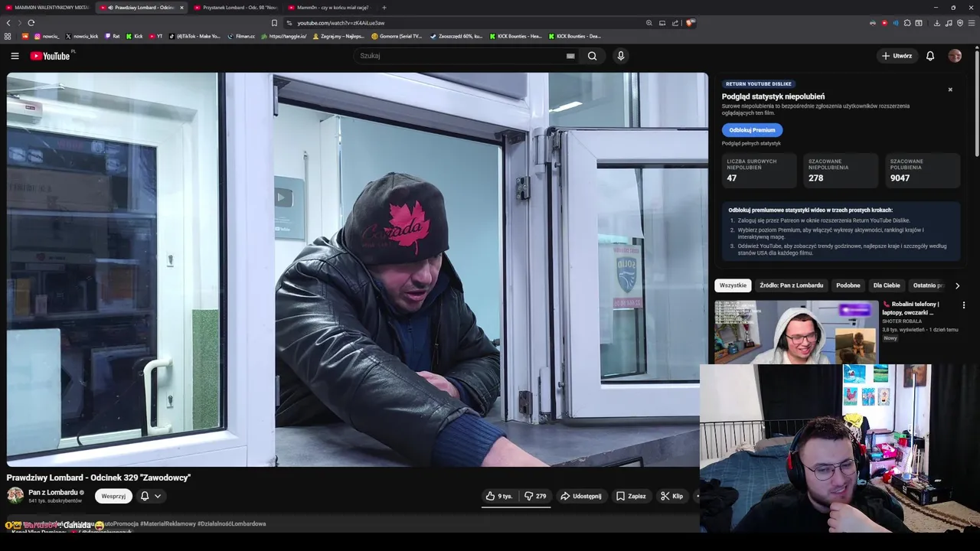Open the YouTube hamburger guide menu
This screenshot has width=980, height=551.
(x=15, y=56)
